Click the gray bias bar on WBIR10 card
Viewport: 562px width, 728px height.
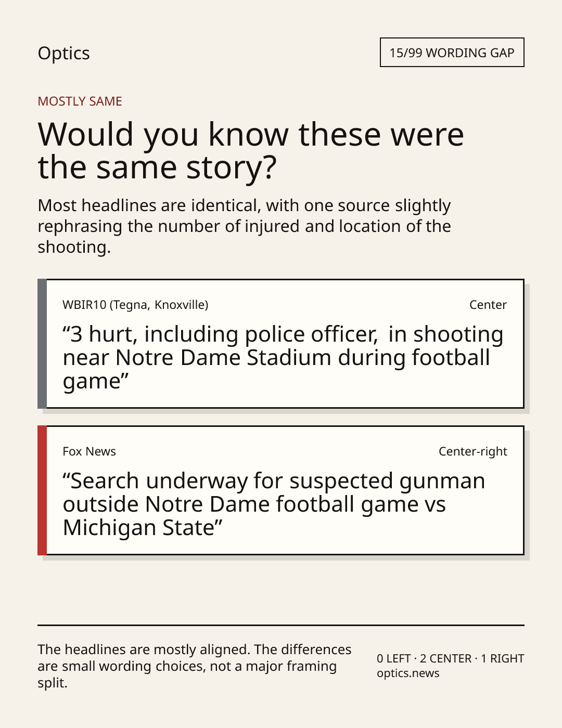tap(42, 344)
